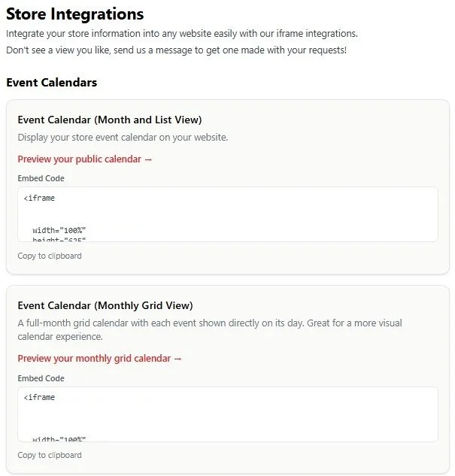Click the 'Store Integrations' page heading

pos(75,14)
